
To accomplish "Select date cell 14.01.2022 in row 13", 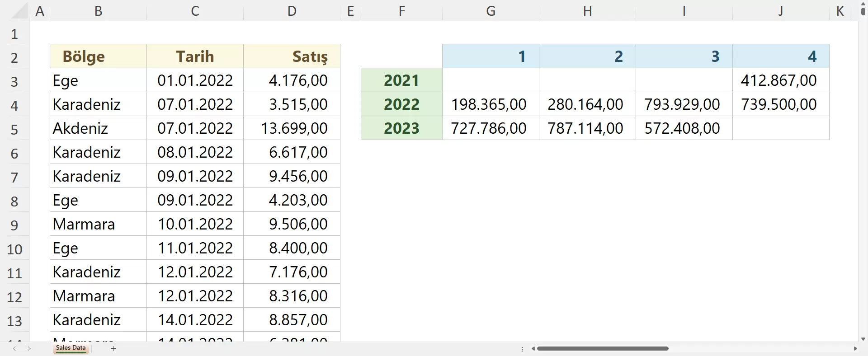I will [x=195, y=319].
